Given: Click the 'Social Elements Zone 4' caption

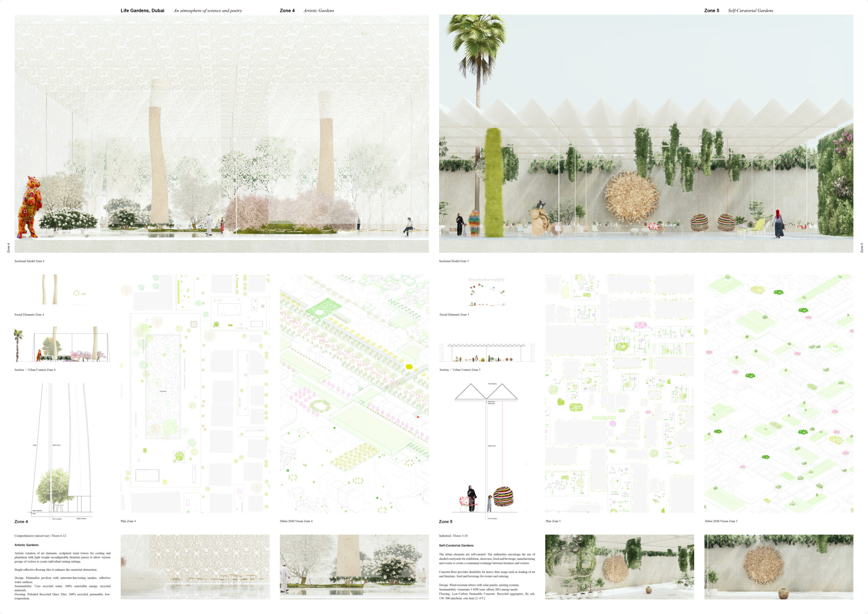Looking at the screenshot, I should click(x=29, y=315).
